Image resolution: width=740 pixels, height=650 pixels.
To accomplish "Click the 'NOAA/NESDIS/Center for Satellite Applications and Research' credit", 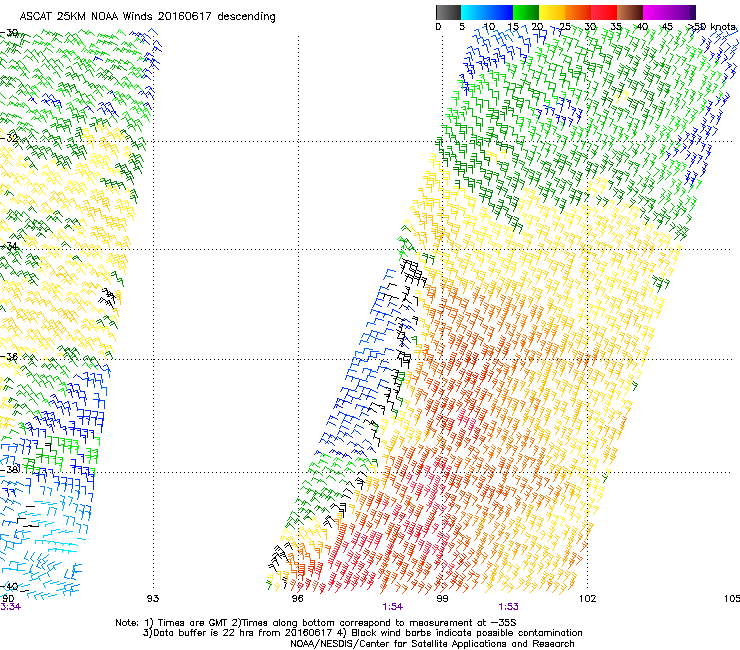I will click(x=432, y=644).
